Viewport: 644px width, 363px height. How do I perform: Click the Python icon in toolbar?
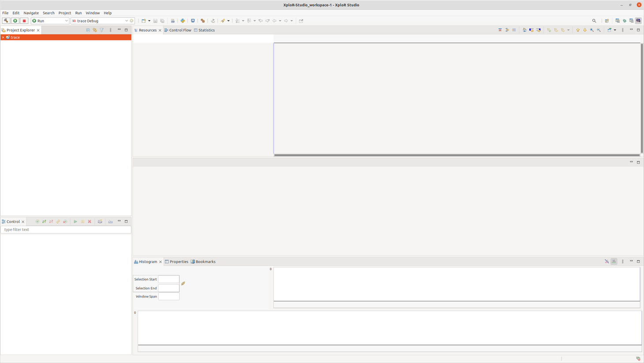[183, 21]
